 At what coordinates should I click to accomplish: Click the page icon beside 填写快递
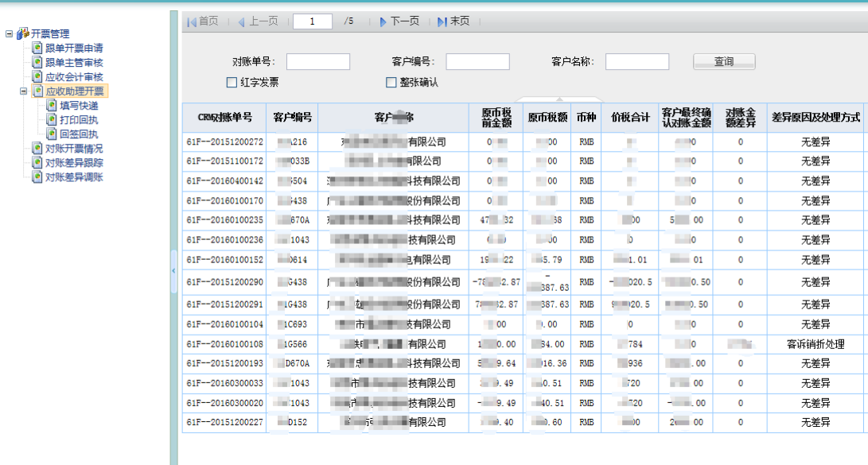[52, 105]
